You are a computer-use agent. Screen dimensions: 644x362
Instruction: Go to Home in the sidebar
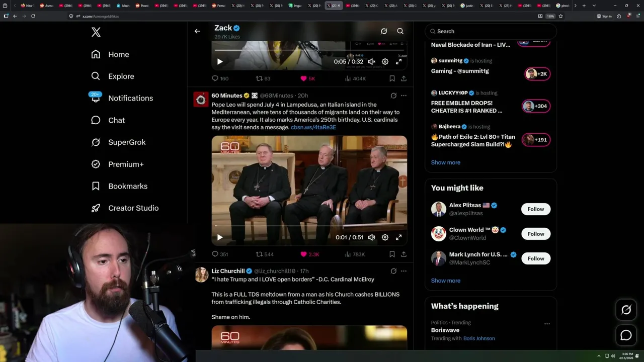coord(110,54)
